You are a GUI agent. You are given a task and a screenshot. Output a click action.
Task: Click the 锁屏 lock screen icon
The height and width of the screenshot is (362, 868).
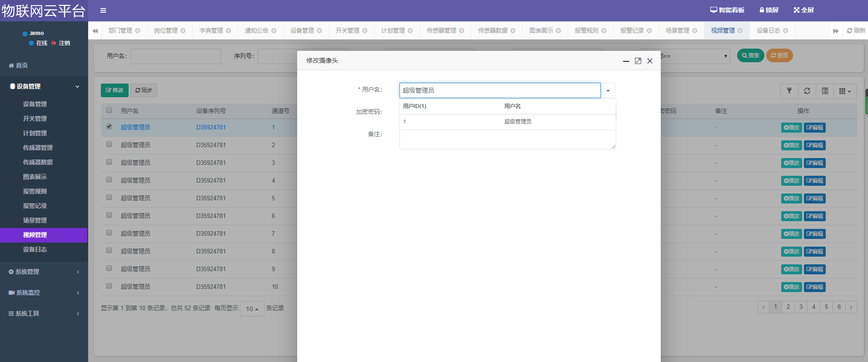click(x=769, y=10)
